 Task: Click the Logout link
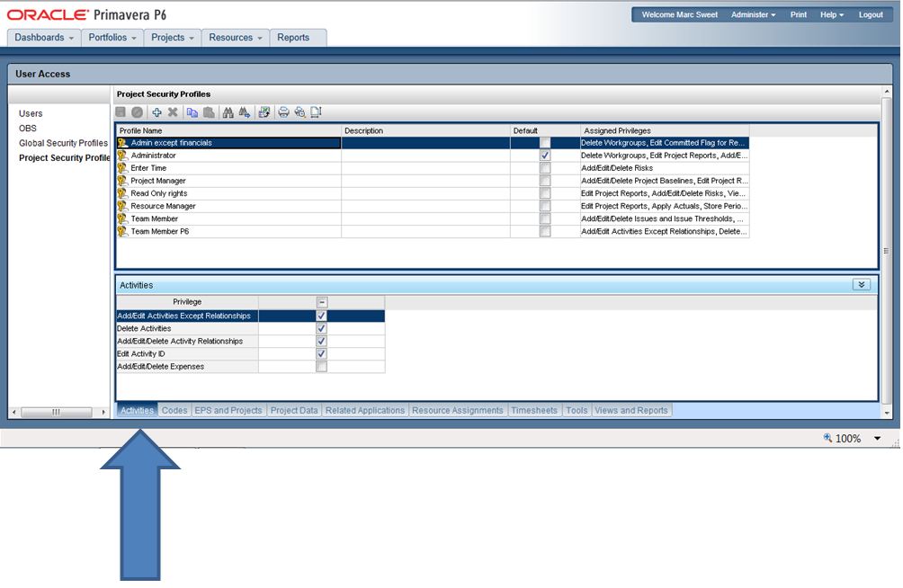click(871, 14)
